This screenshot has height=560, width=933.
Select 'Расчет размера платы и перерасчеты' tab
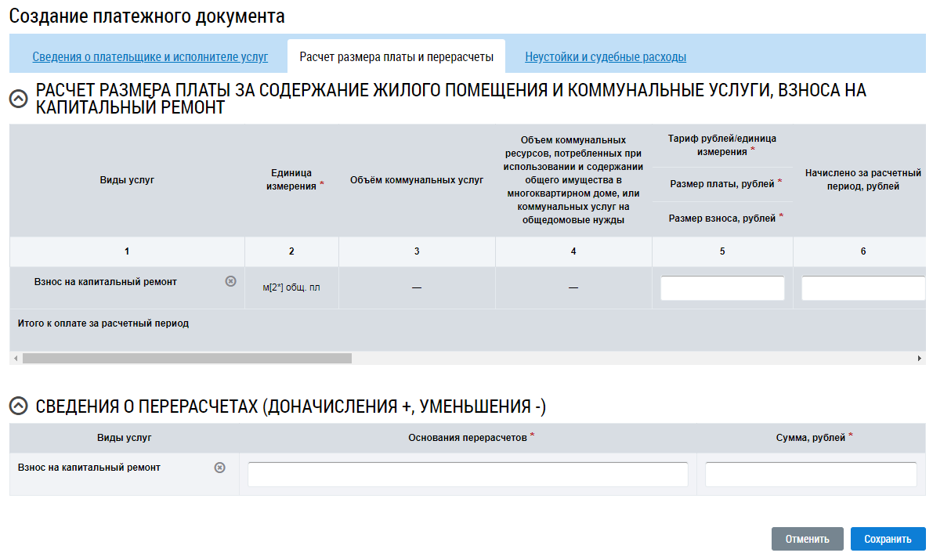tap(396, 57)
